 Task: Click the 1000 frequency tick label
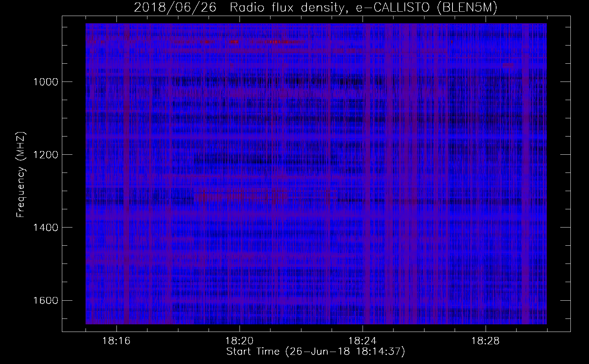point(46,82)
